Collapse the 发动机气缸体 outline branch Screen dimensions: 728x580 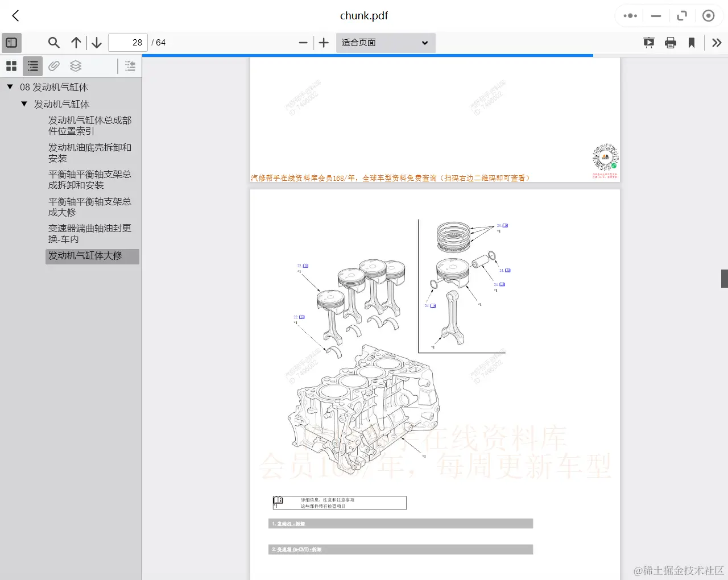click(x=24, y=103)
